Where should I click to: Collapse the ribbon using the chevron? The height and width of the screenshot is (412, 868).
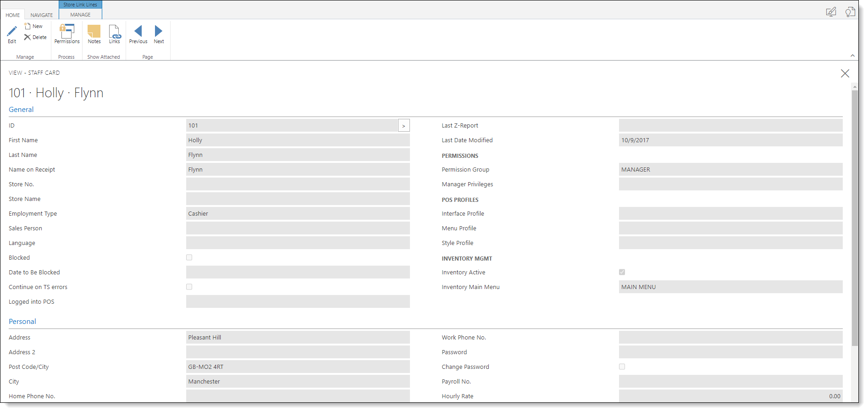coord(852,56)
